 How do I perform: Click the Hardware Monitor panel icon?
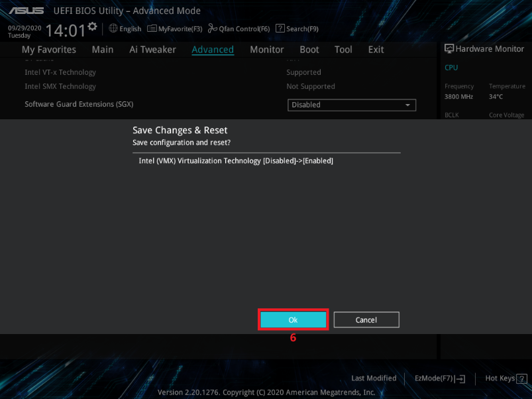449,48
